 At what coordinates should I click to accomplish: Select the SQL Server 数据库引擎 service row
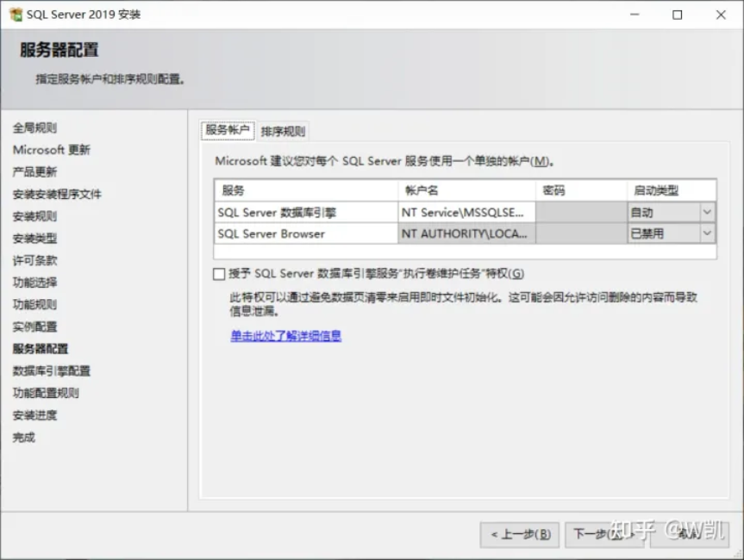tap(306, 213)
